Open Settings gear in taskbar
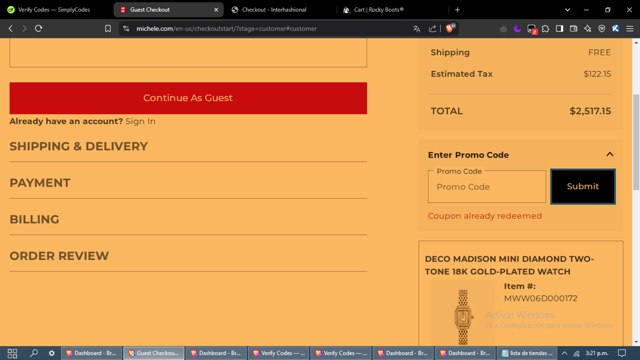This screenshot has height=360, width=640. click(x=51, y=353)
